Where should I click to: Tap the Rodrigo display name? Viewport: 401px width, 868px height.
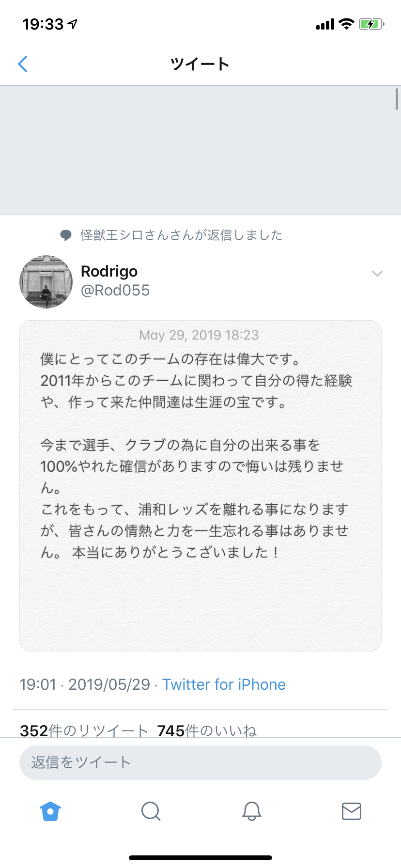point(109,271)
